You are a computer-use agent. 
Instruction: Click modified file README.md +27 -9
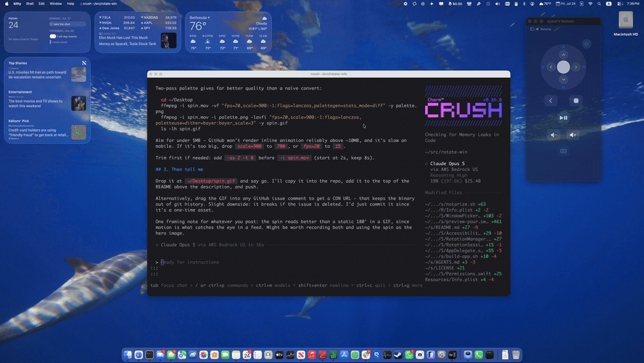point(451,228)
